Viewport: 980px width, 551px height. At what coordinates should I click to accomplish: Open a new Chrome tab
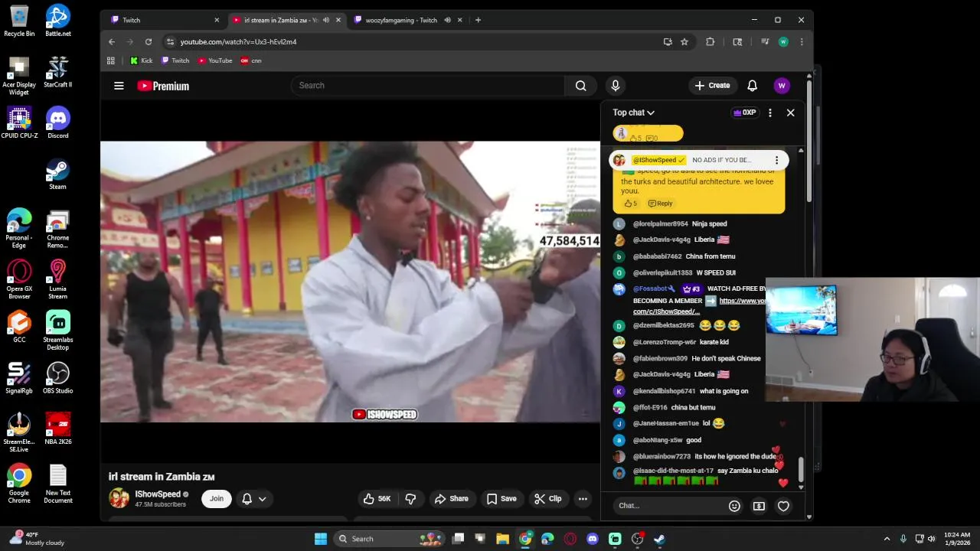pos(478,20)
